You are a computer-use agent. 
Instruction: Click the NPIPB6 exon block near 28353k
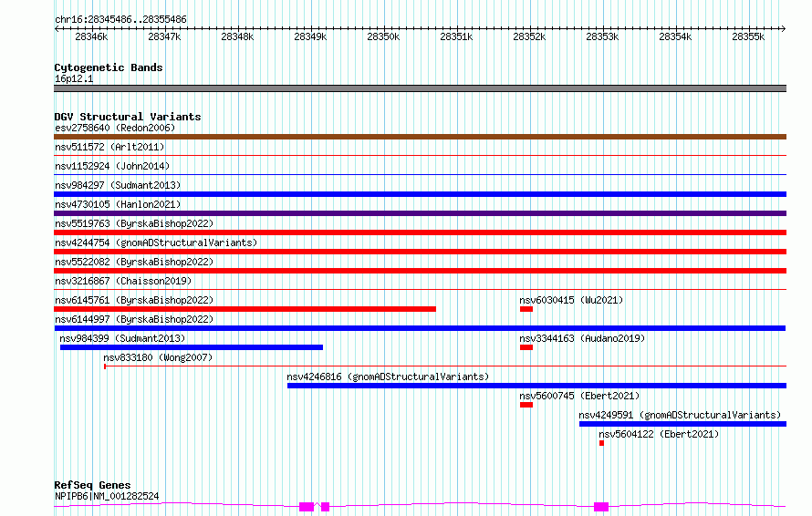tap(601, 507)
